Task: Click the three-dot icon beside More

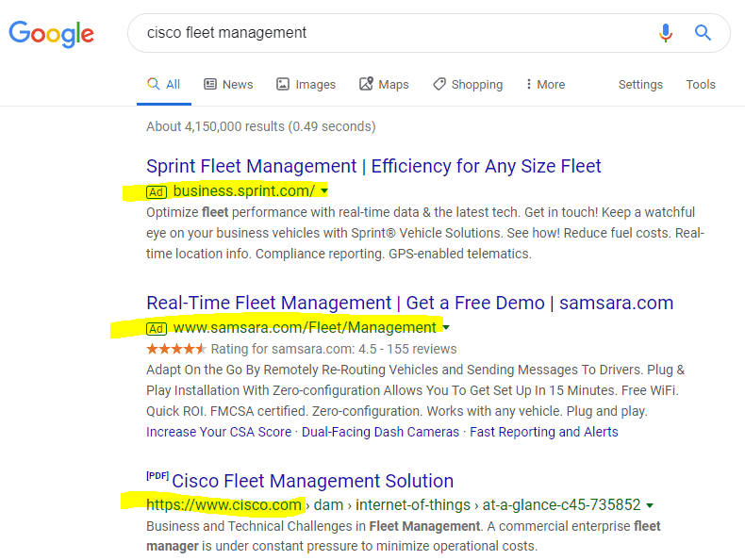Action: pyautogui.click(x=528, y=84)
